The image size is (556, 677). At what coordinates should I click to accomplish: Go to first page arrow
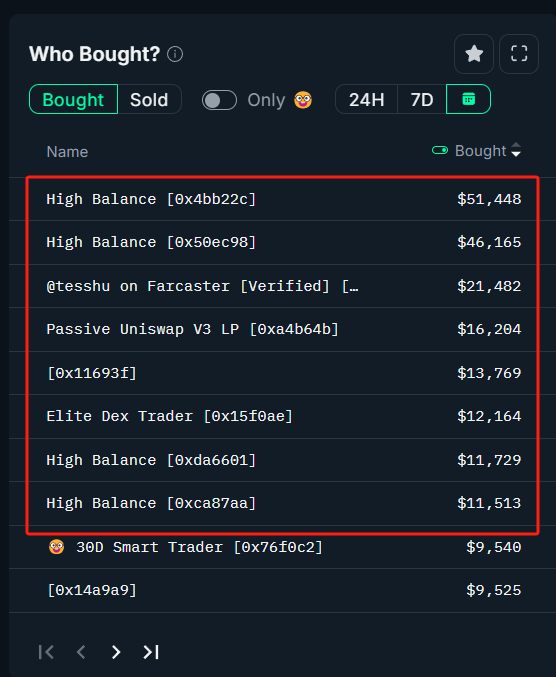(46, 652)
